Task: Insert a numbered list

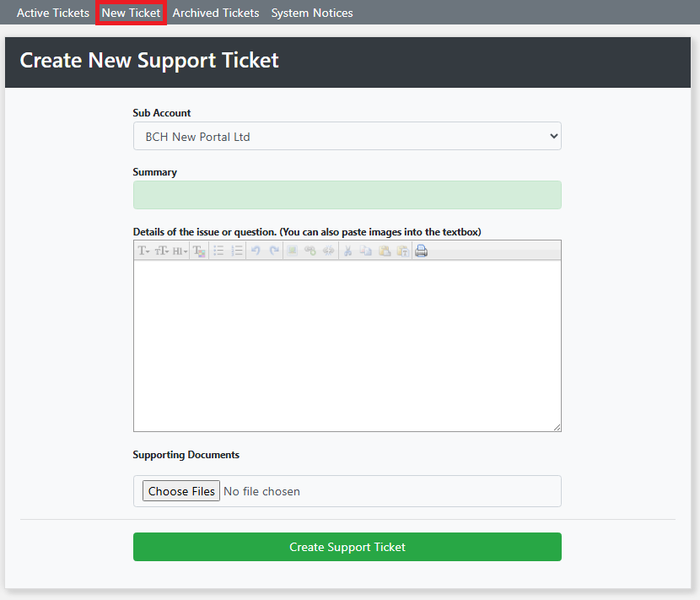Action: pyautogui.click(x=237, y=251)
